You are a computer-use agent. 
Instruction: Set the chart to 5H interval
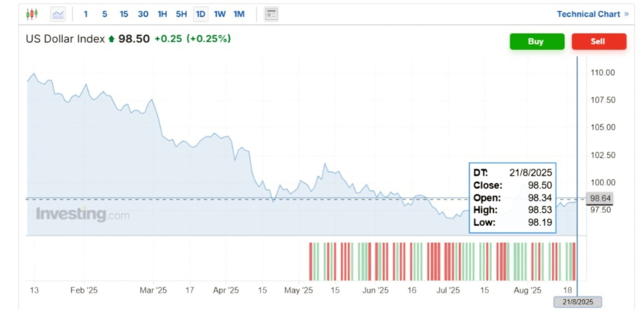pos(181,14)
